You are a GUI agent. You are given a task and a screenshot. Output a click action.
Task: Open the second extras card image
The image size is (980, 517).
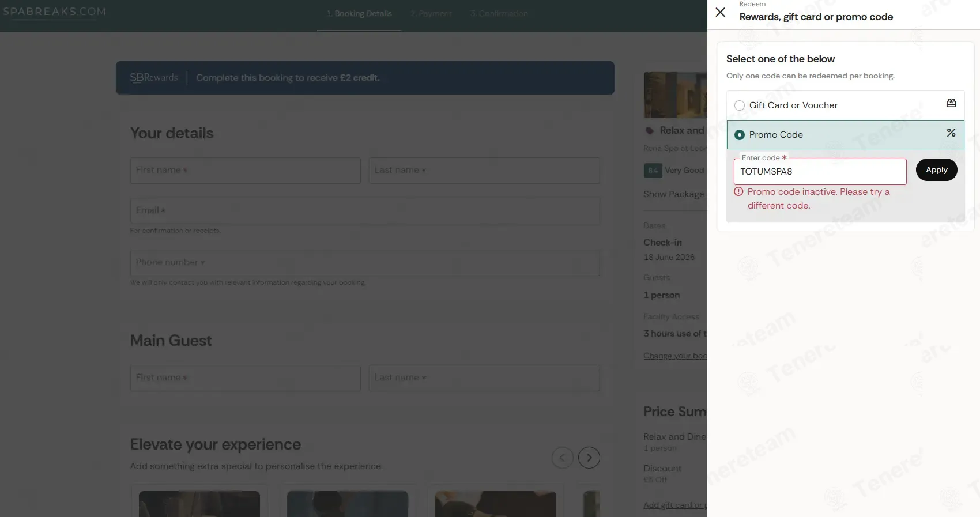(348, 504)
